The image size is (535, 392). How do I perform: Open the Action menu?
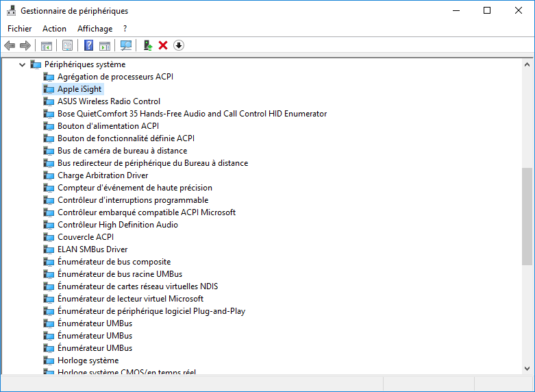tap(54, 29)
